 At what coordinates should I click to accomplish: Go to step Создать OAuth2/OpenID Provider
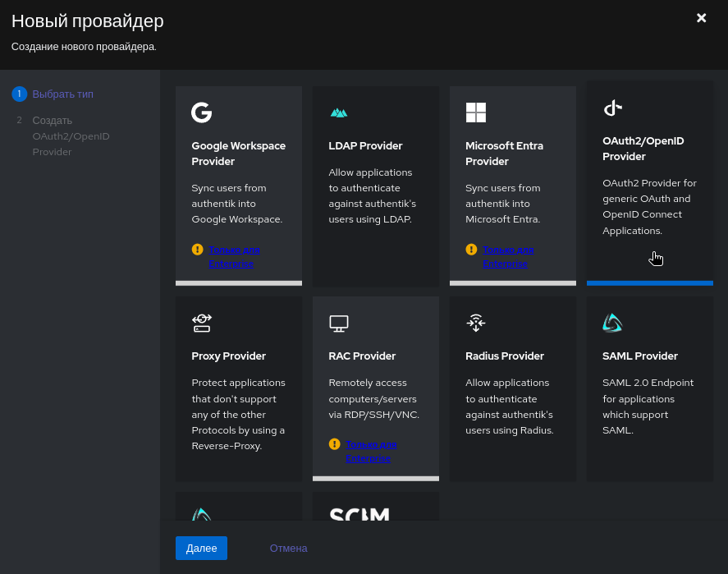pos(71,136)
